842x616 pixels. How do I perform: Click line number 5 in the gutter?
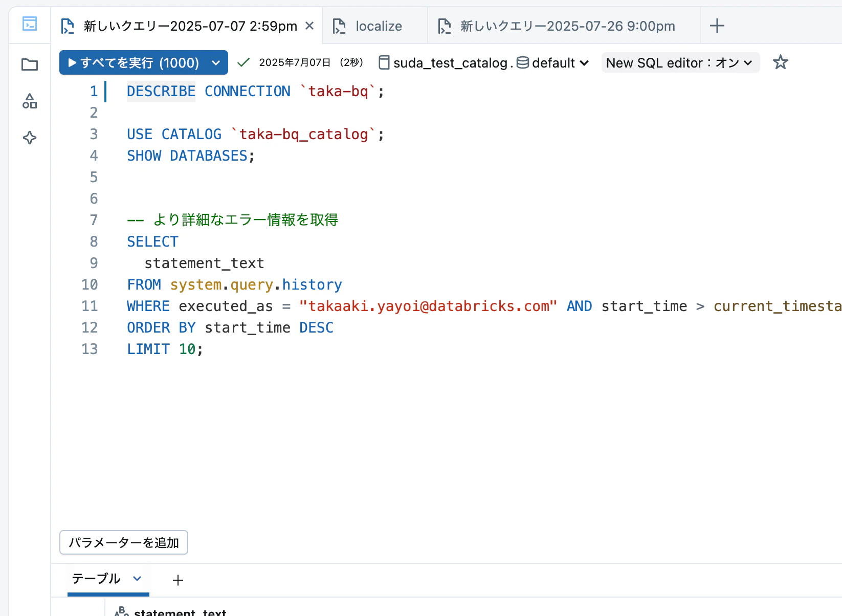click(94, 177)
